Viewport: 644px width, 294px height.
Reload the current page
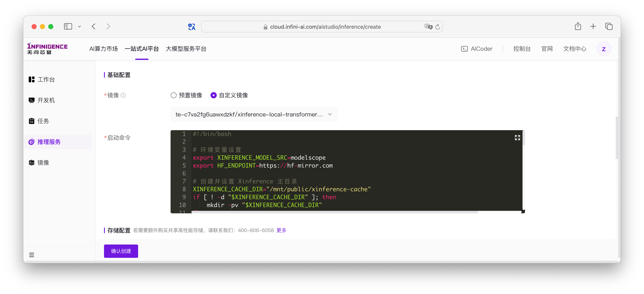click(437, 27)
